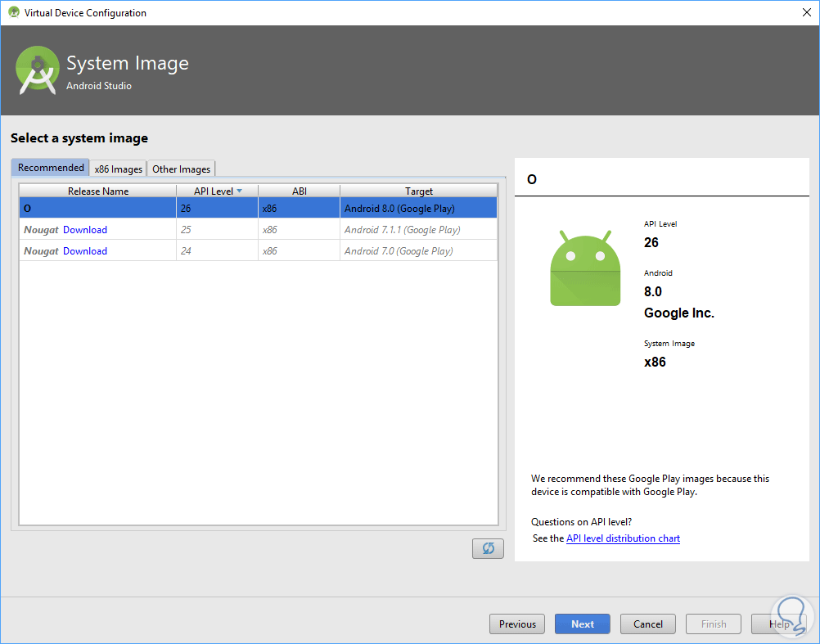Viewport: 820px width, 644px height.
Task: Click the Android Studio logo in header
Action: (38, 70)
